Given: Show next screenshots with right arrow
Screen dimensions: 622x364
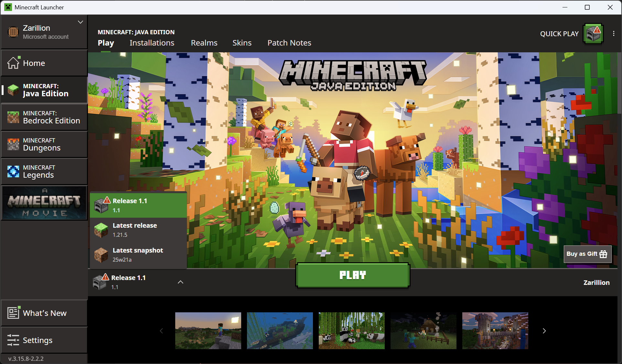Looking at the screenshot, I should point(544,331).
